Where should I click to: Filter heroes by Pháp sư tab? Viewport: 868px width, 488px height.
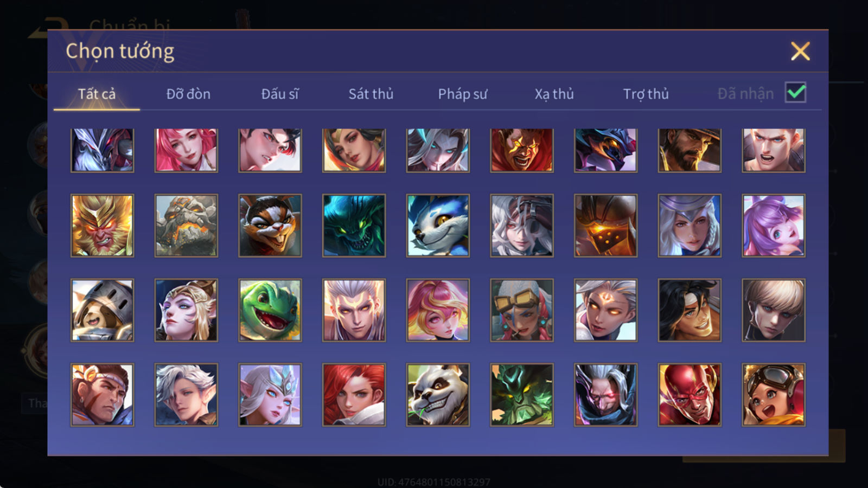463,94
